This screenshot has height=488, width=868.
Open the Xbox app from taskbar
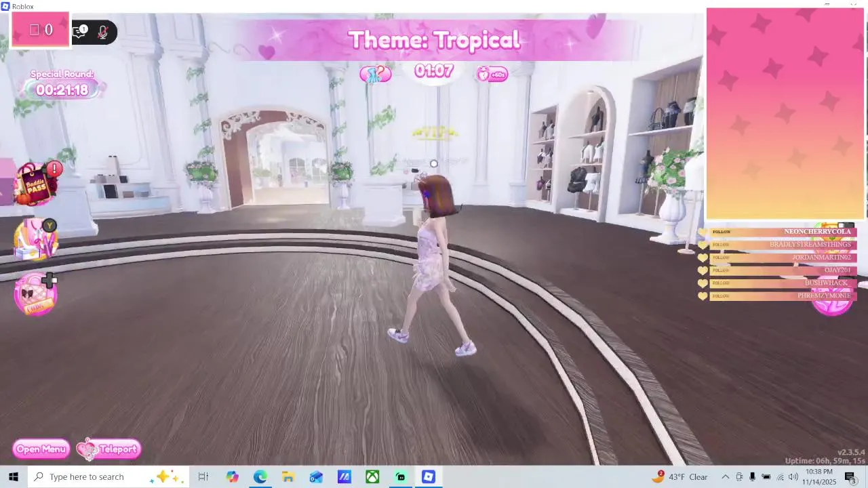(x=372, y=476)
